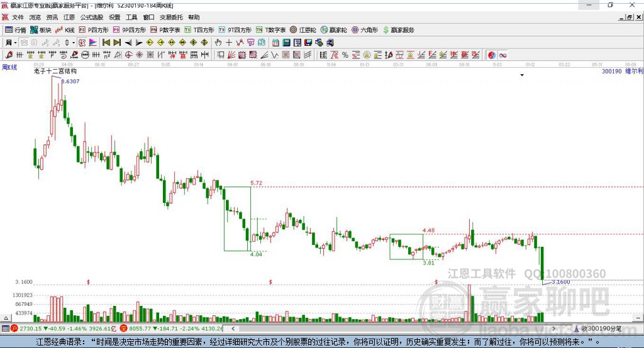The height and width of the screenshot is (348, 644).
Task: Click the 4.04 price label
Action: (x=256, y=254)
